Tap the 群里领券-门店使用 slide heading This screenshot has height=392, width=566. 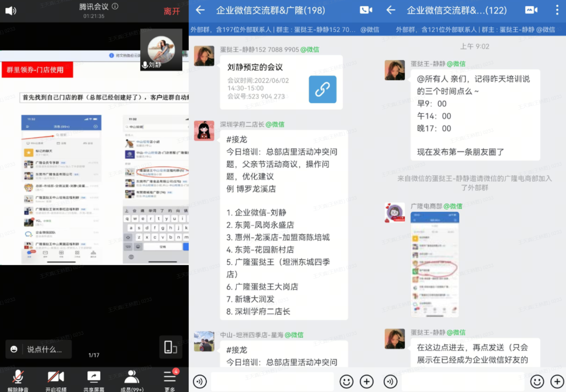click(x=37, y=70)
